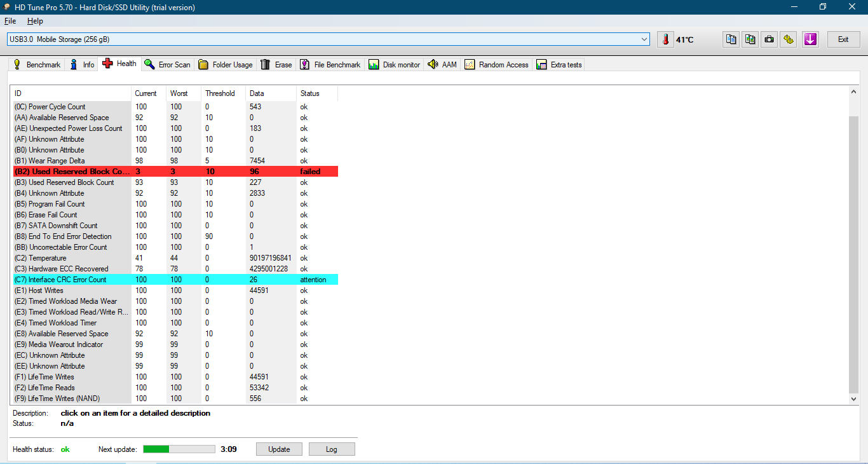Click the Update button
Image resolution: width=868 pixels, height=464 pixels.
(x=279, y=449)
